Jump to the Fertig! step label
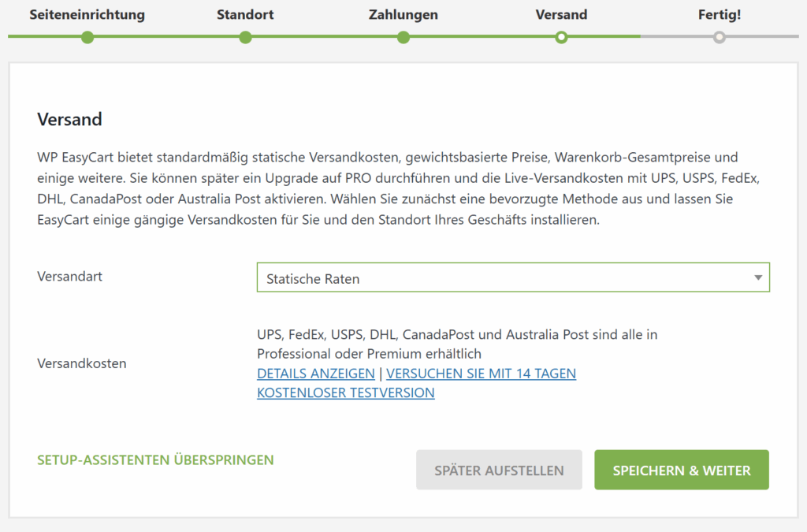The width and height of the screenshot is (807, 532). pos(719,15)
